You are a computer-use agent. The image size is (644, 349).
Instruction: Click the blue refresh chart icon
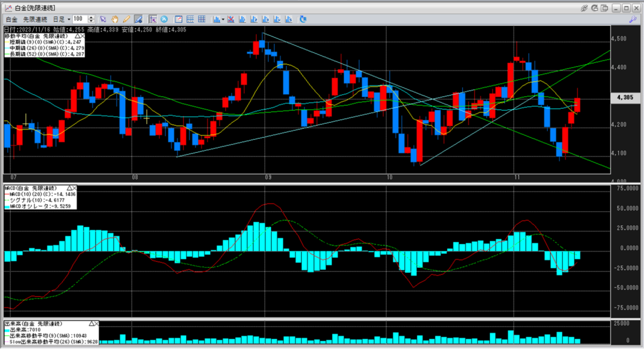pos(303,19)
